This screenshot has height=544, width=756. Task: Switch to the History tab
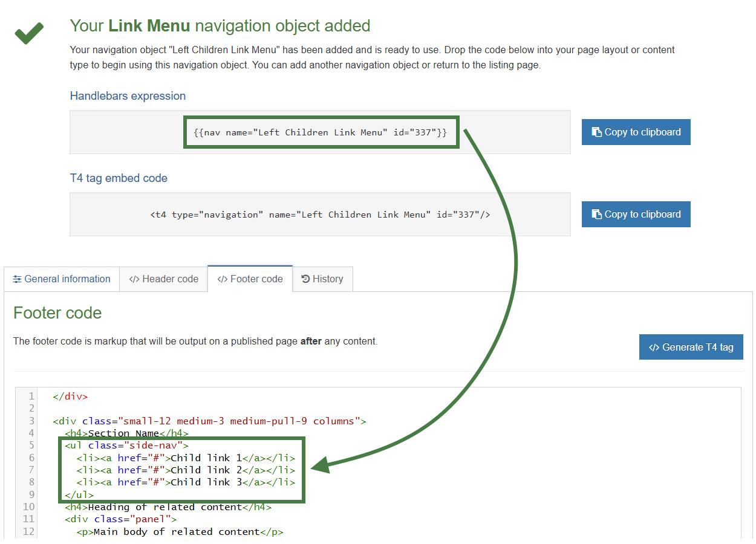(x=322, y=279)
